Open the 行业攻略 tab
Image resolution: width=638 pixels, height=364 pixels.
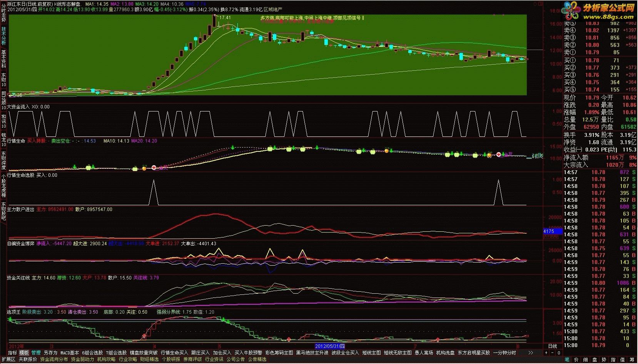pos(128,359)
